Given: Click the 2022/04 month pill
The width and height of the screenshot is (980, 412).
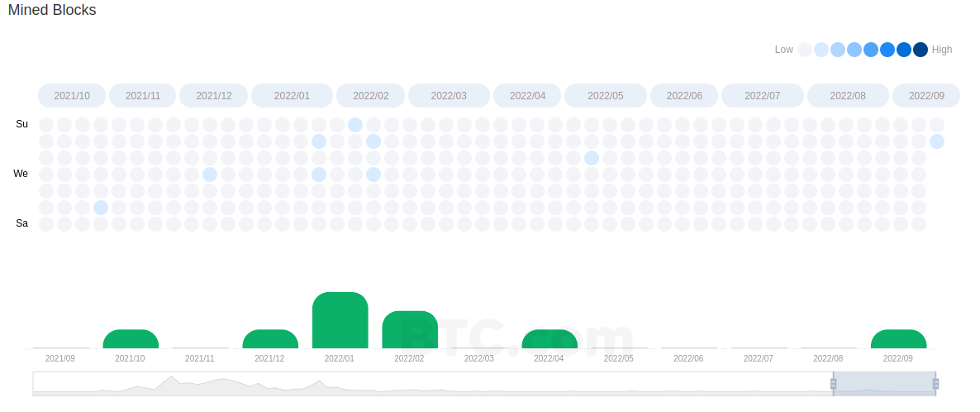Looking at the screenshot, I should tap(527, 96).
